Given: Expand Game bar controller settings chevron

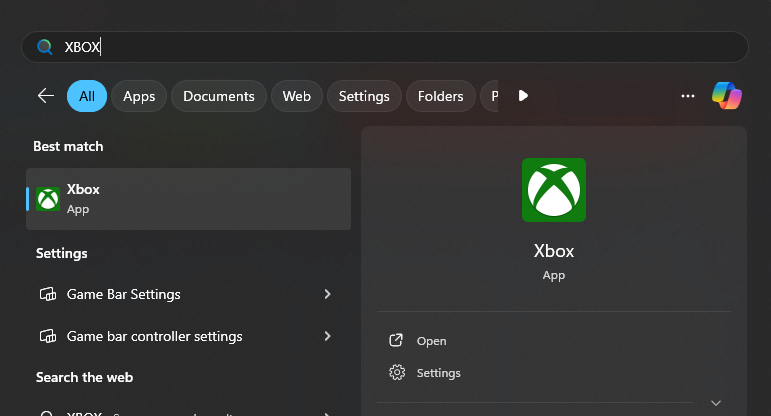Looking at the screenshot, I should pos(327,336).
